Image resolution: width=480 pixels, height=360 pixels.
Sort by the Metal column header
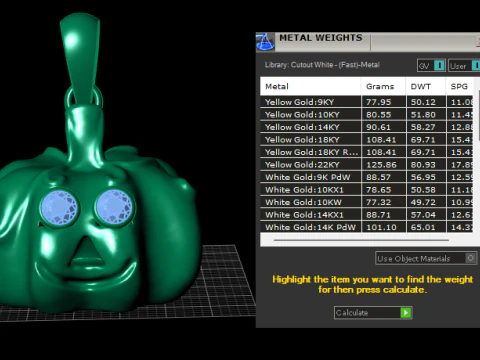click(310, 86)
